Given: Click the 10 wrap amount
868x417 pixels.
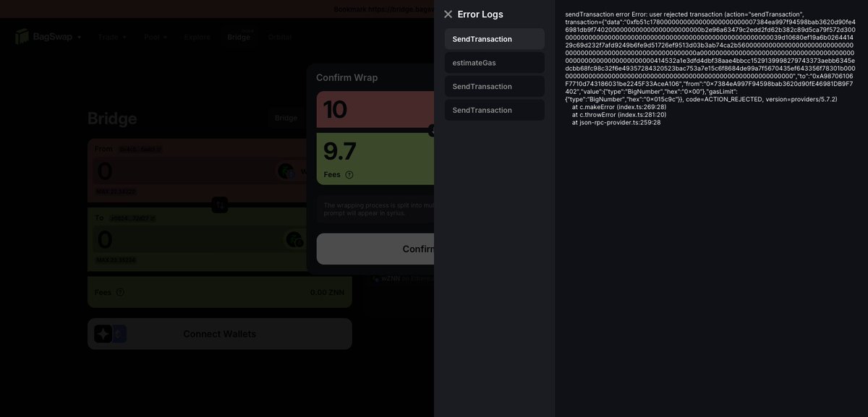Looking at the screenshot, I should [335, 110].
